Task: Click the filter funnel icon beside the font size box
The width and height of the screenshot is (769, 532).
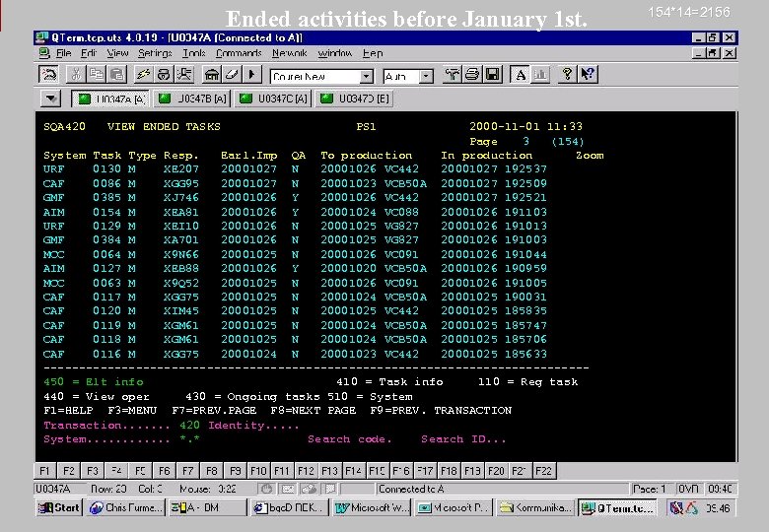Action: tap(452, 75)
